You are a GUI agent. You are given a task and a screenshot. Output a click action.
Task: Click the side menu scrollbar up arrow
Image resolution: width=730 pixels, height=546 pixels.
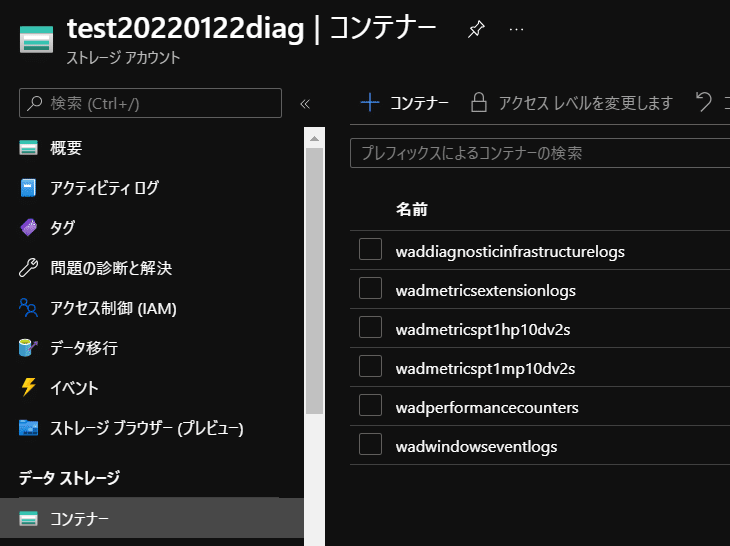pos(314,138)
